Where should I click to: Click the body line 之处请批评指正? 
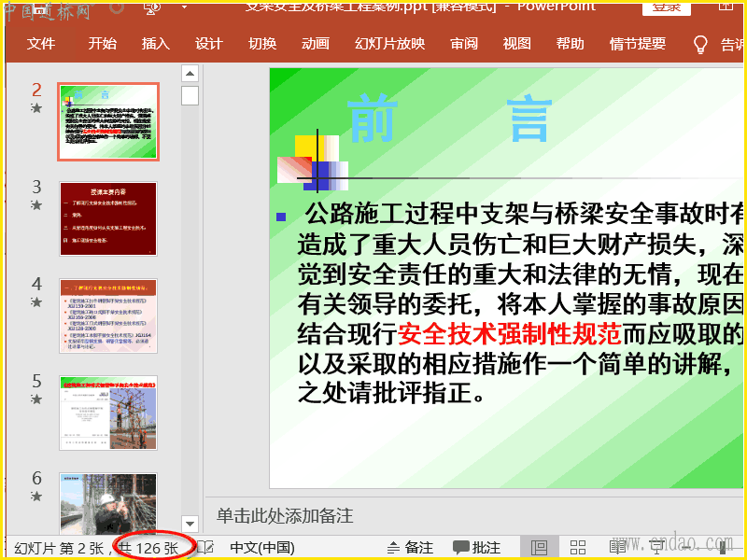(391, 393)
